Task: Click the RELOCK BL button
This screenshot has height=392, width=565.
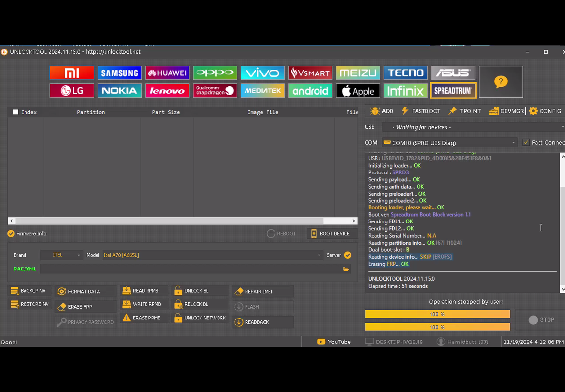Action: coord(200,304)
